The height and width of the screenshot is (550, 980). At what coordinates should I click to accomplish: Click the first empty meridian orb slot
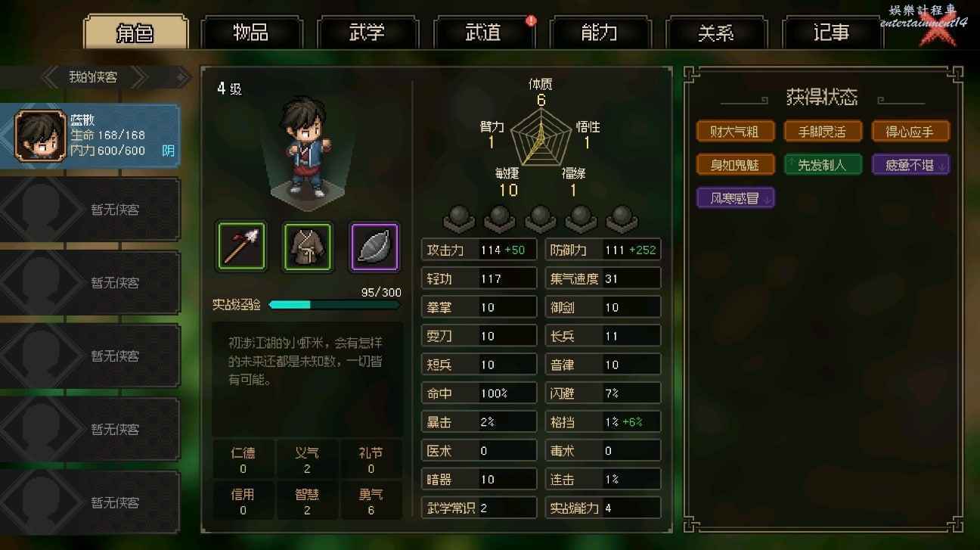459,218
